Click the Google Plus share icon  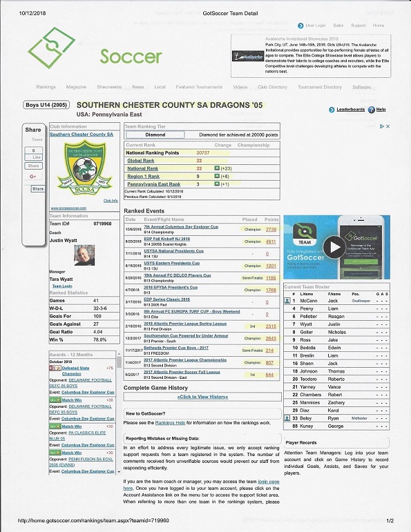point(33,177)
